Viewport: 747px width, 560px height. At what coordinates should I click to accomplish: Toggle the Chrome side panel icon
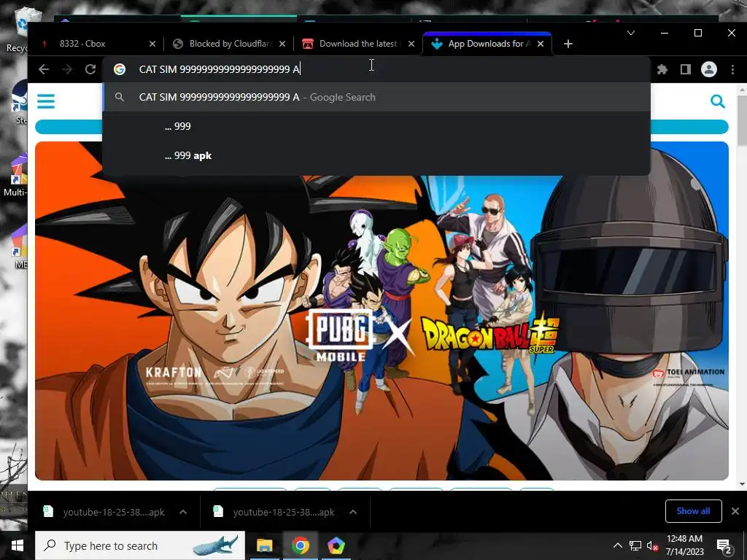686,69
